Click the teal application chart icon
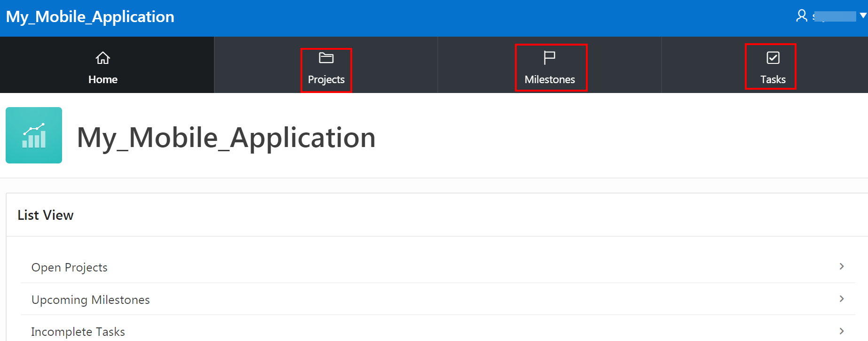 pos(34,135)
